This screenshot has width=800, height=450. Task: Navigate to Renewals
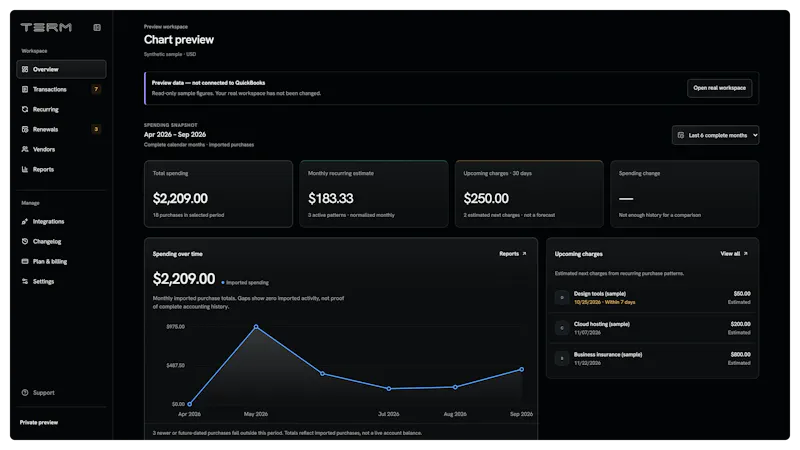pyautogui.click(x=61, y=129)
